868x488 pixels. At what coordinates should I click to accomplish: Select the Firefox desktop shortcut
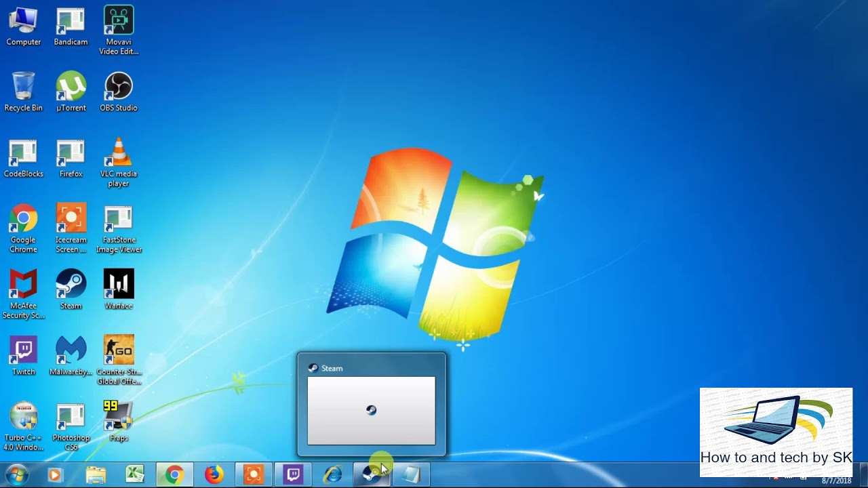71,159
